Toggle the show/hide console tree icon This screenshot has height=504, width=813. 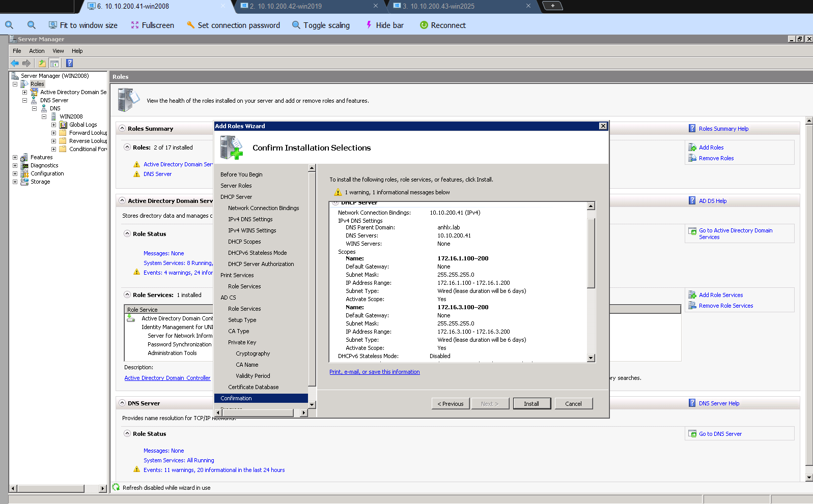tap(54, 63)
